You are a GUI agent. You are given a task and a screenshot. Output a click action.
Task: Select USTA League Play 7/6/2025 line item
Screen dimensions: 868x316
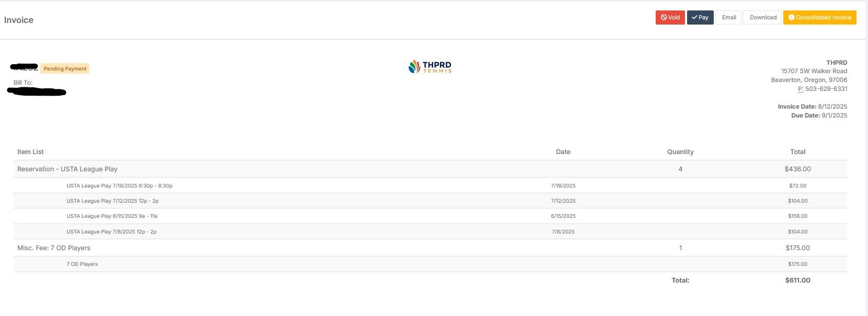click(111, 232)
